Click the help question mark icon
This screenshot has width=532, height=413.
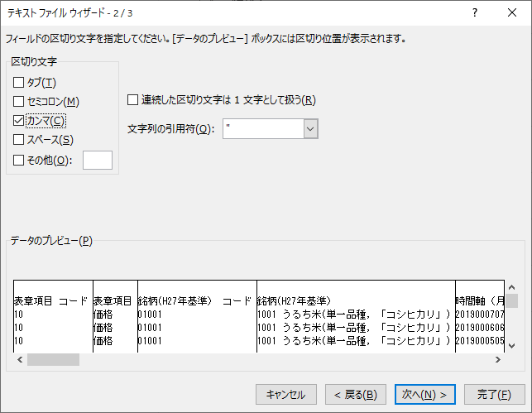(x=474, y=13)
